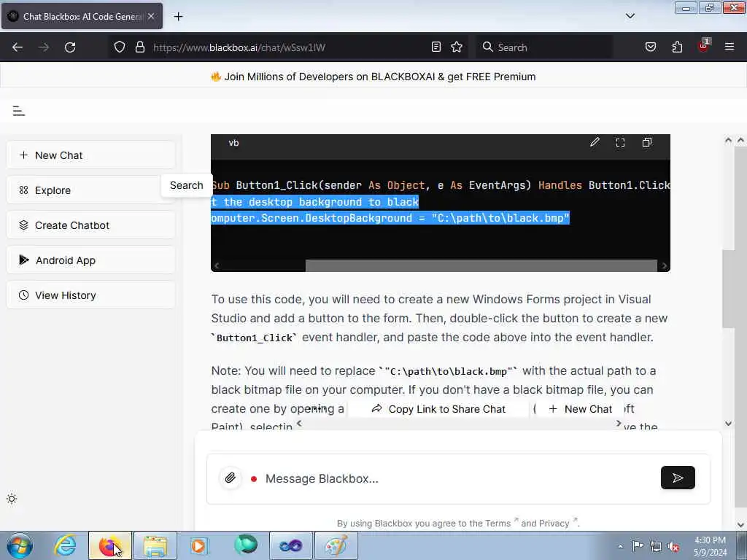This screenshot has height=560, width=747.
Task: Open the shield tracking protection icon
Action: pyautogui.click(x=120, y=47)
